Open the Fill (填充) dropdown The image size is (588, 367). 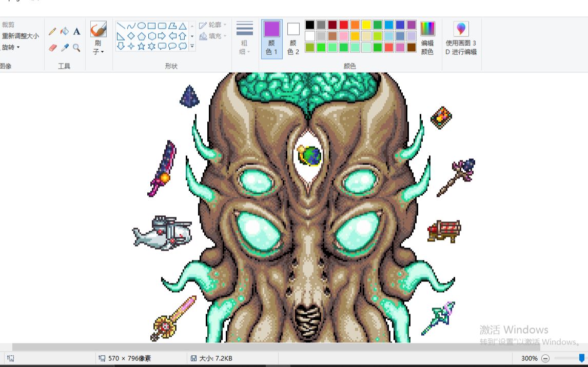(x=213, y=36)
